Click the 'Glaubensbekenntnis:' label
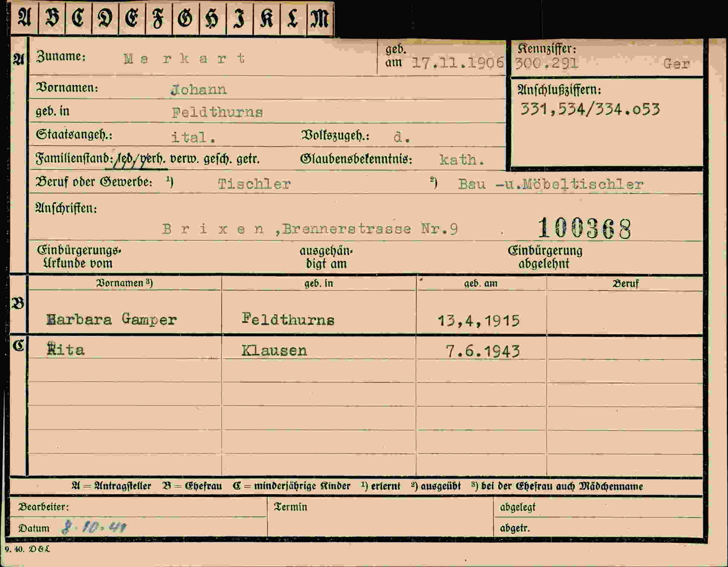Screen dimensions: 728x567 coord(356,159)
